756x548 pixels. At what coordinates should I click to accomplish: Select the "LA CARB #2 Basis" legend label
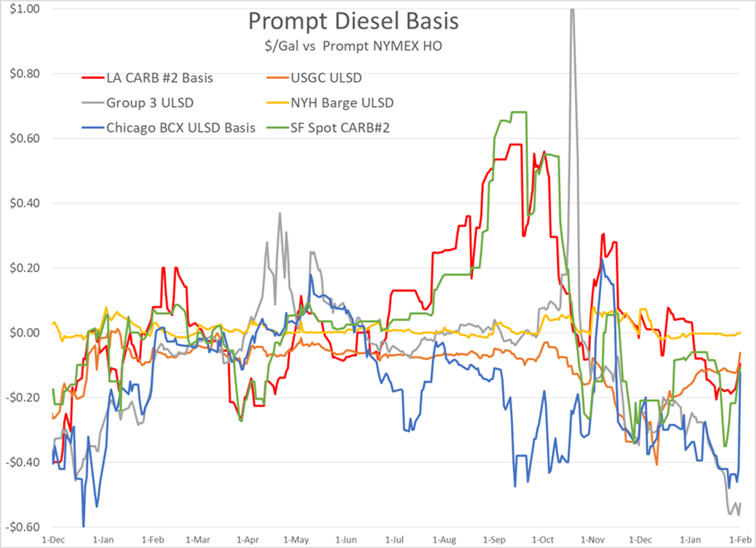click(160, 78)
